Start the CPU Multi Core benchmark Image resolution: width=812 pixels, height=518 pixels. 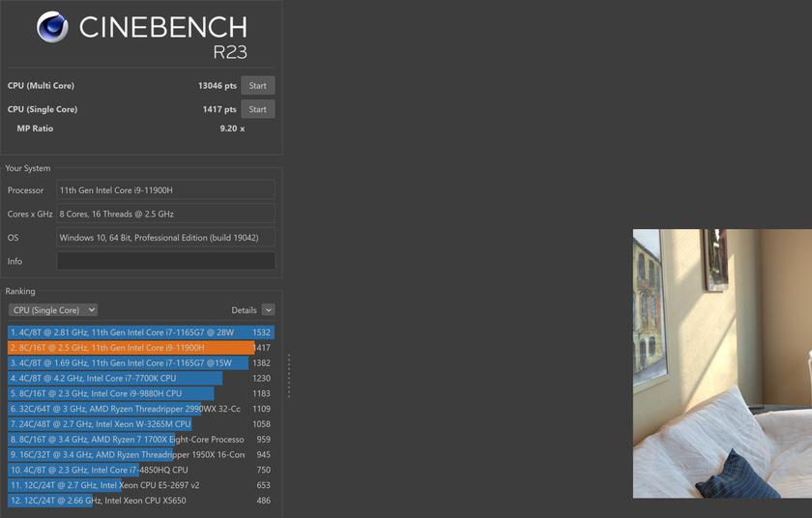tap(257, 86)
